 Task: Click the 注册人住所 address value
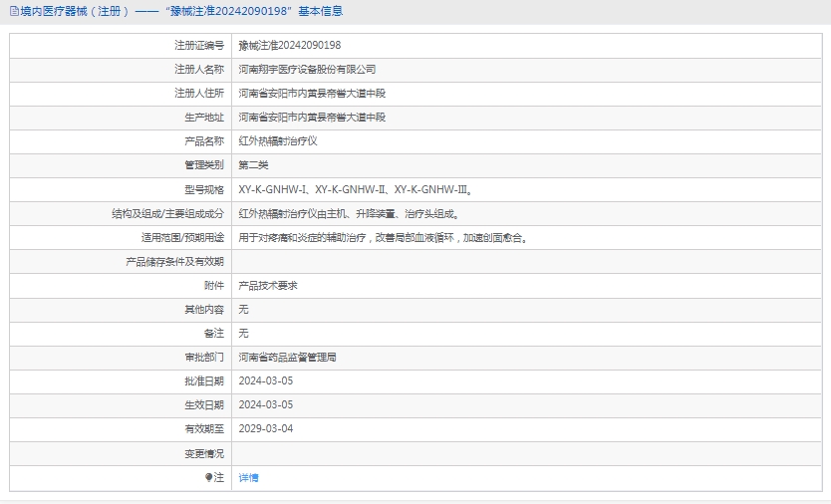click(312, 94)
